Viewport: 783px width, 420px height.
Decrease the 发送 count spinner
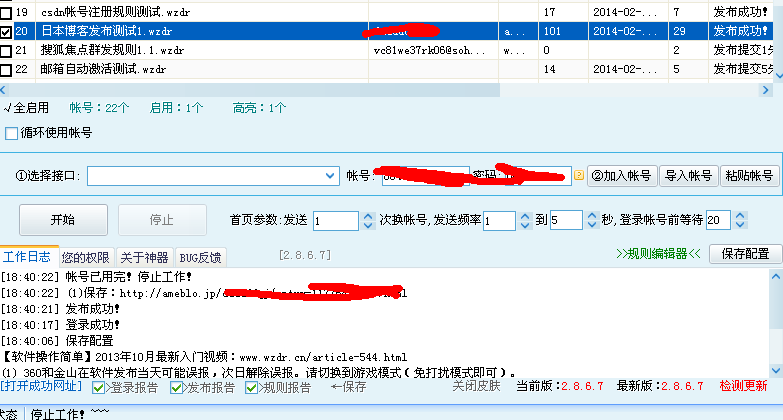pos(368,225)
